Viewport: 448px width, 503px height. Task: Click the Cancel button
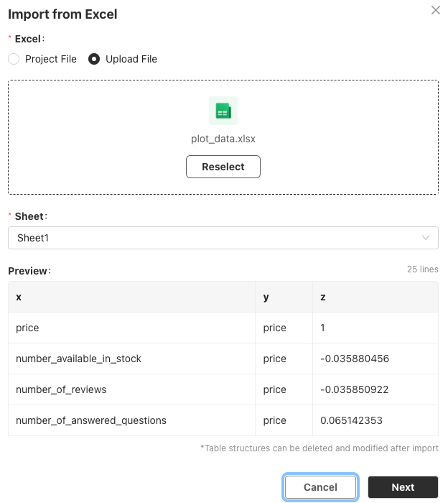tap(320, 487)
